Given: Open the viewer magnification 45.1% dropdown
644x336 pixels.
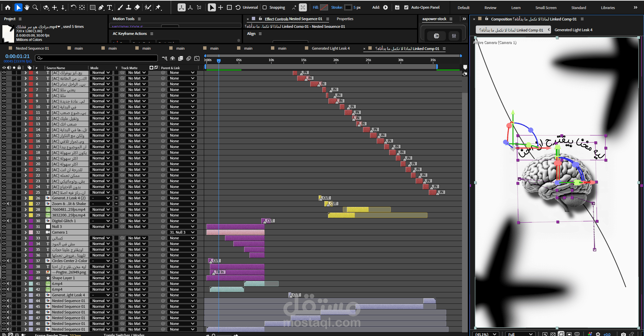Looking at the screenshot, I should pos(486,334).
